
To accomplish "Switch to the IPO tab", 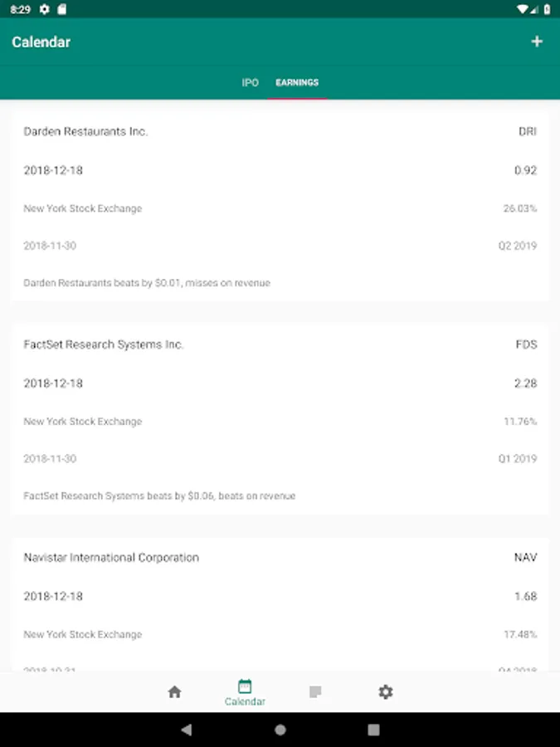I will coord(250,83).
